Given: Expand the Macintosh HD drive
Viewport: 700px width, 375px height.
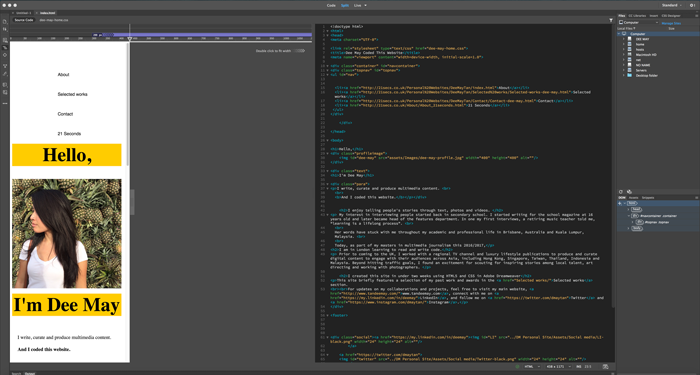Looking at the screenshot, I should pos(624,54).
